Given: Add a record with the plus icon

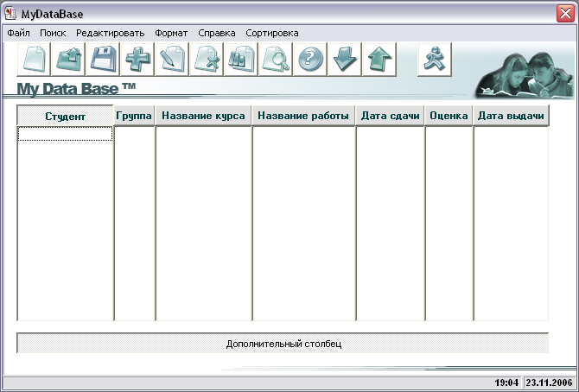Looking at the screenshot, I should [x=137, y=60].
